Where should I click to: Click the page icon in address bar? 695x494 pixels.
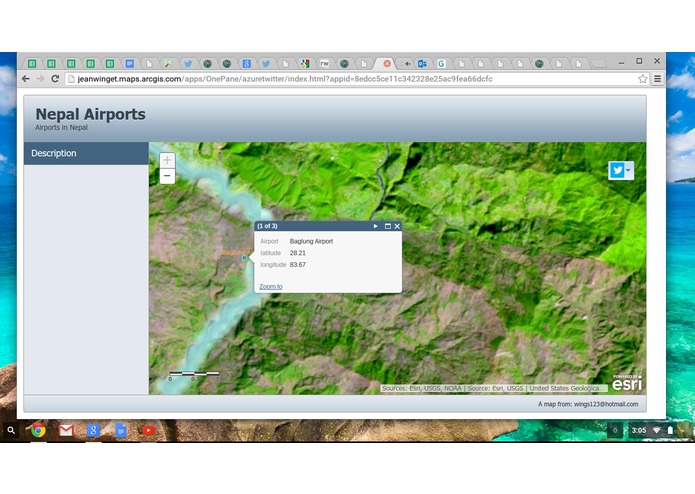(71, 79)
